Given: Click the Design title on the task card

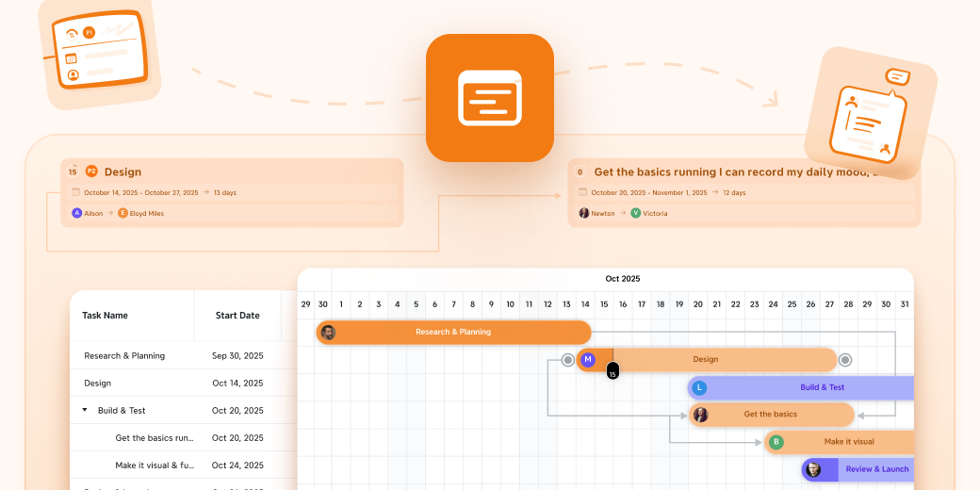Looking at the screenshot, I should [x=122, y=171].
